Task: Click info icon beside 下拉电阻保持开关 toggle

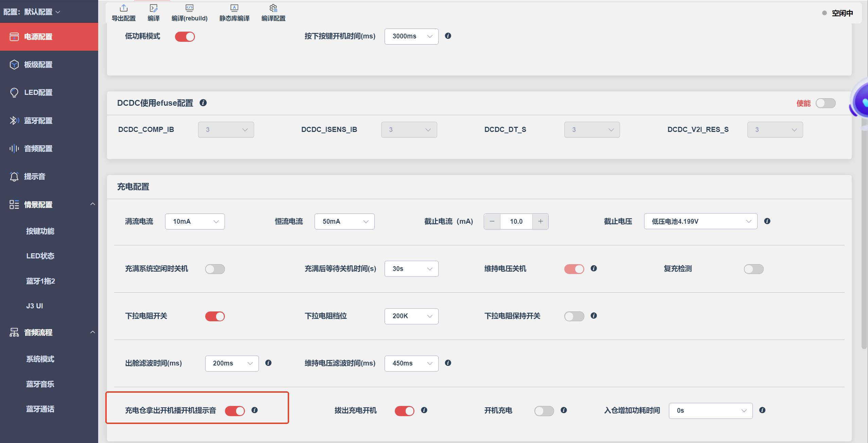Action: [x=594, y=316]
